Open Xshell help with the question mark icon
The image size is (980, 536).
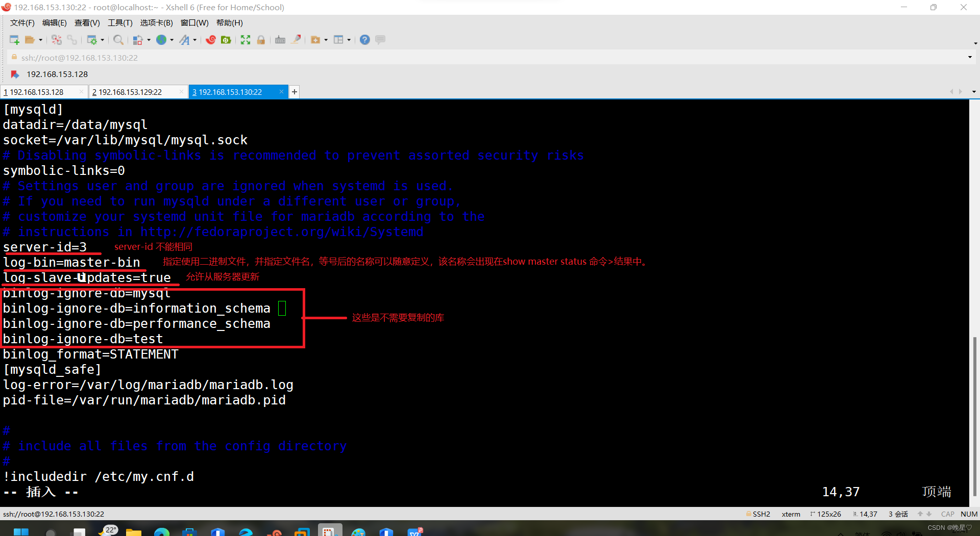pyautogui.click(x=364, y=39)
